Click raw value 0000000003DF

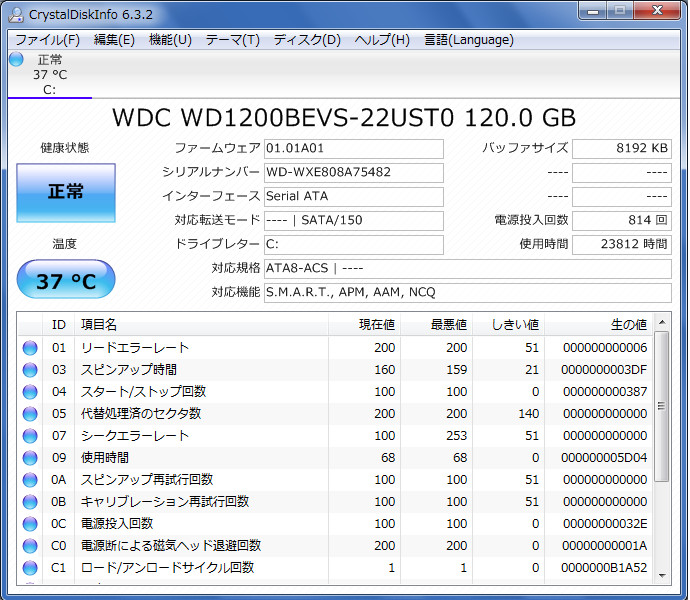604,370
